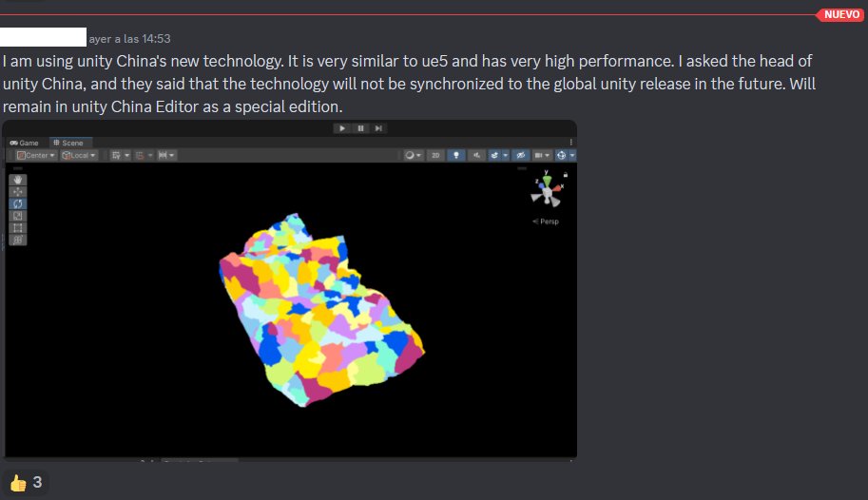868x500 pixels.
Task: Select the Hand view tool
Action: (x=18, y=180)
